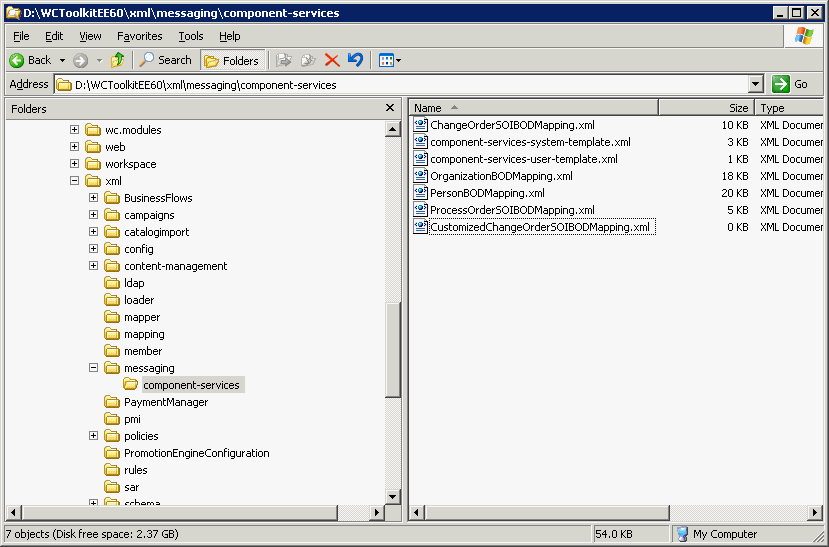Screen dimensions: 829x547
Task: Expand the workspace folder node
Action: tap(75, 163)
